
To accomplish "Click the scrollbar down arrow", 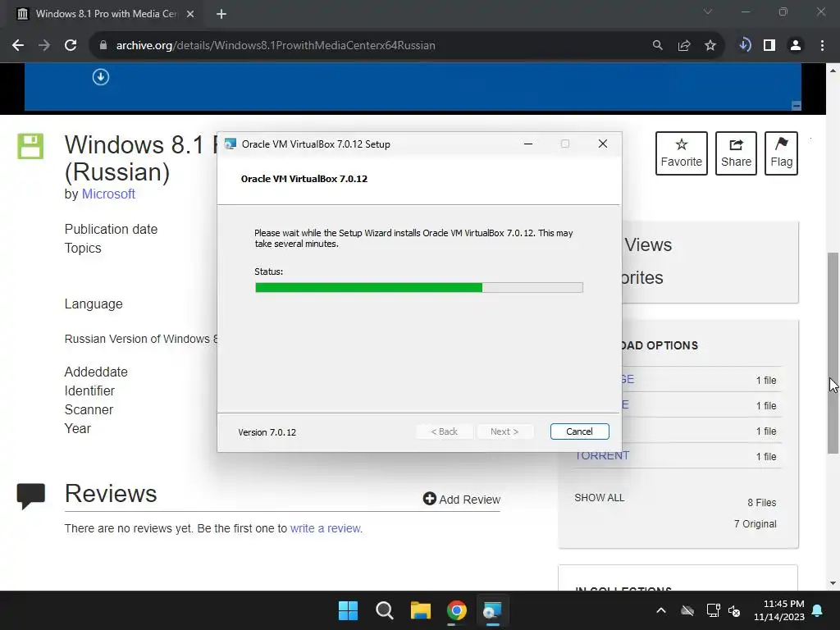I will tap(833, 583).
